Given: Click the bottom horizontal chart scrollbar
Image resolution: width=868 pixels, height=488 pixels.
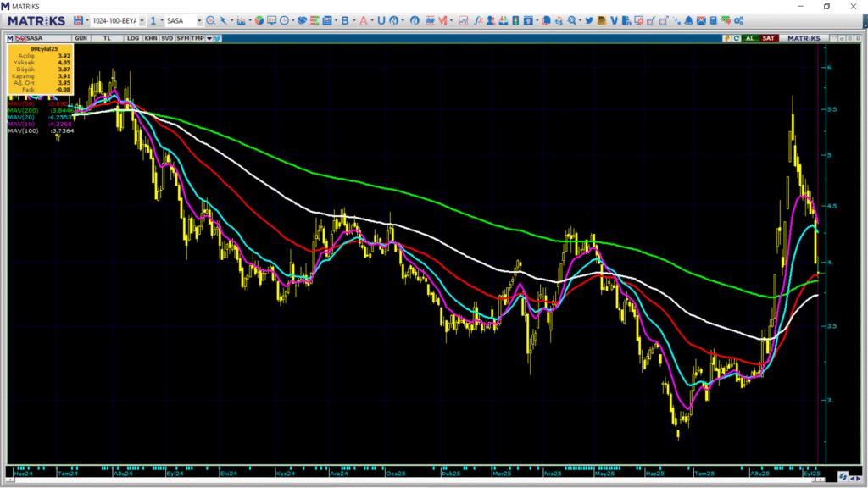Looking at the screenshot, I should click(415, 480).
